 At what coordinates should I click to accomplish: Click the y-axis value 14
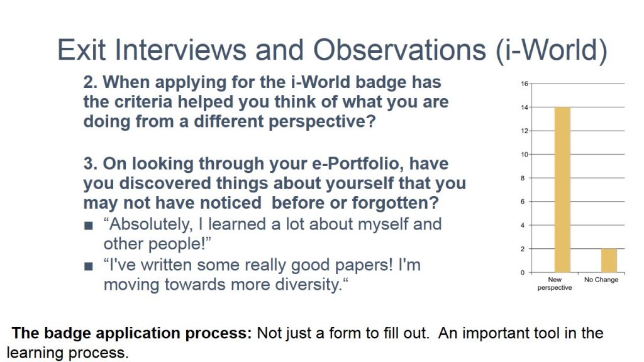pyautogui.click(x=525, y=107)
